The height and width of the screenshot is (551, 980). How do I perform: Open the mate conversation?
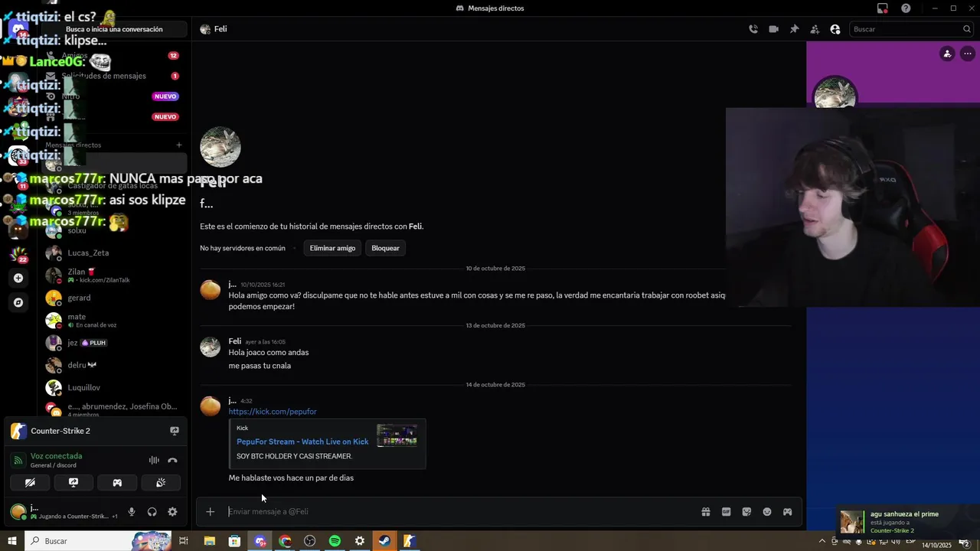click(x=115, y=320)
